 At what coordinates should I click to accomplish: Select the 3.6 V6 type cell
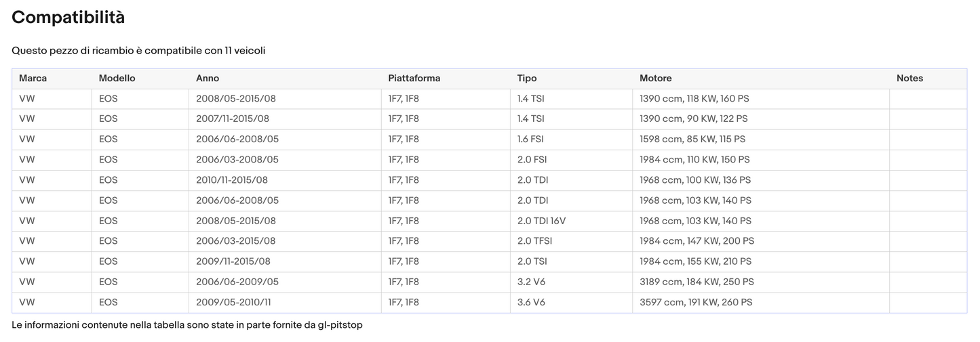point(531,302)
